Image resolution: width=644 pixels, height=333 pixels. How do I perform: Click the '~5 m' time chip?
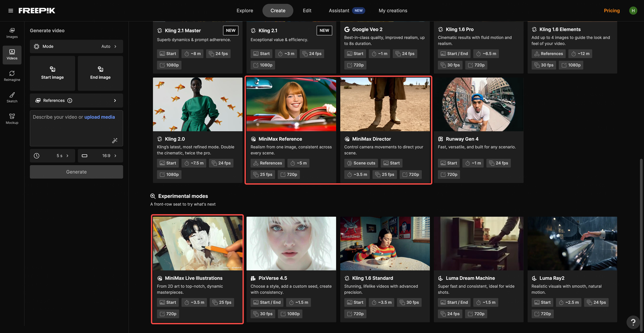298,163
